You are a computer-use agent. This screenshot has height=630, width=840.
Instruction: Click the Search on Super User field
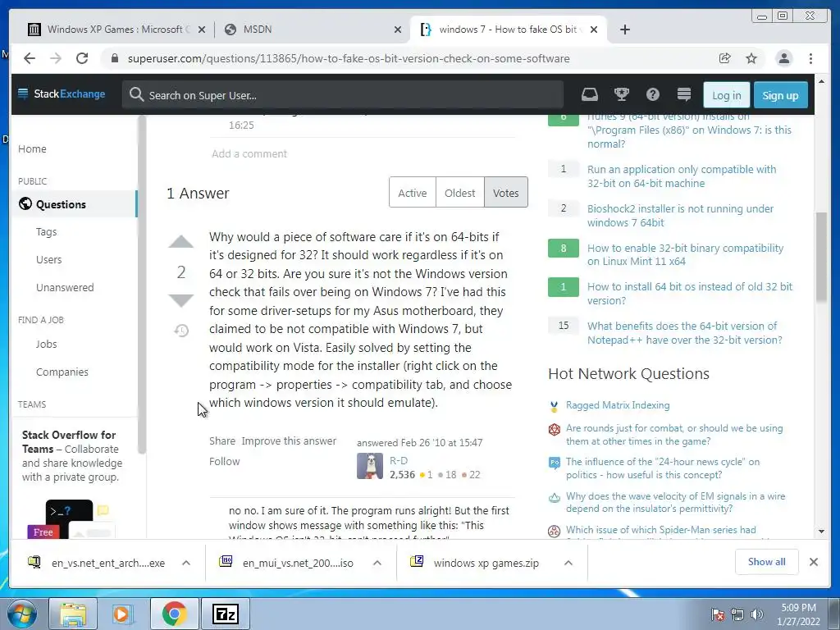(x=343, y=95)
